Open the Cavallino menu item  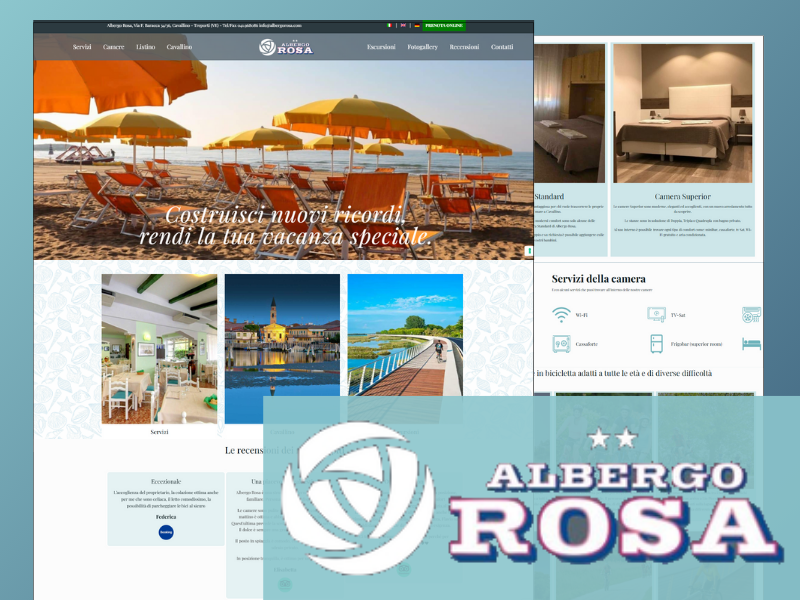click(x=179, y=47)
